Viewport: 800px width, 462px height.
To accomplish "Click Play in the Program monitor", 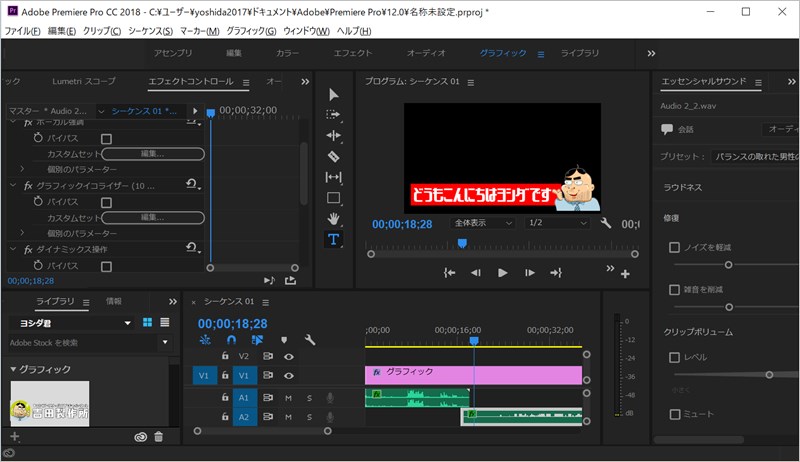I will point(503,273).
